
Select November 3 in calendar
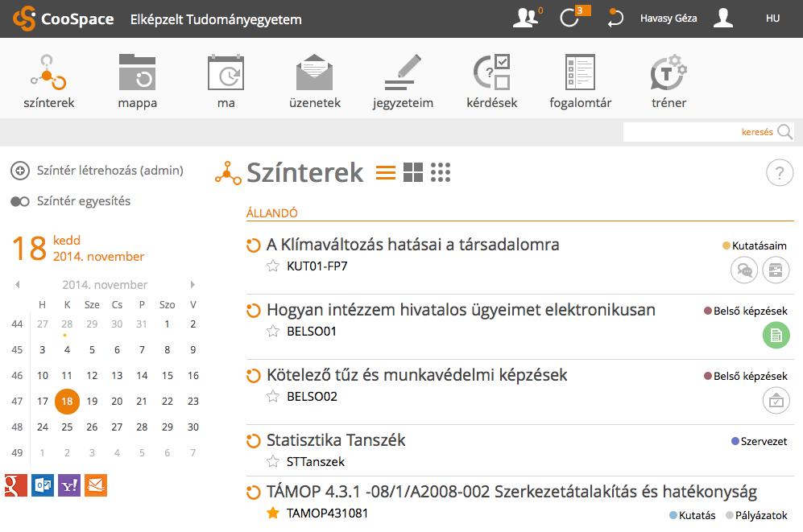pyautogui.click(x=43, y=350)
